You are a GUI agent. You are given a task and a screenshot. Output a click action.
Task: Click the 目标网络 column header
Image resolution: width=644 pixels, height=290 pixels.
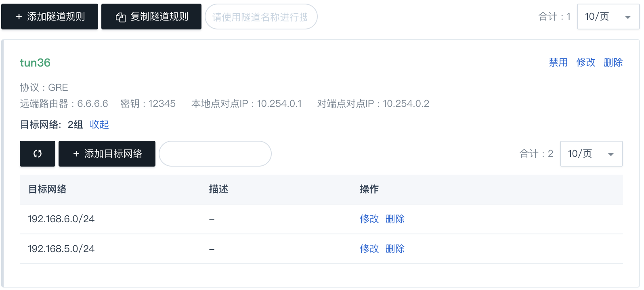(47, 189)
